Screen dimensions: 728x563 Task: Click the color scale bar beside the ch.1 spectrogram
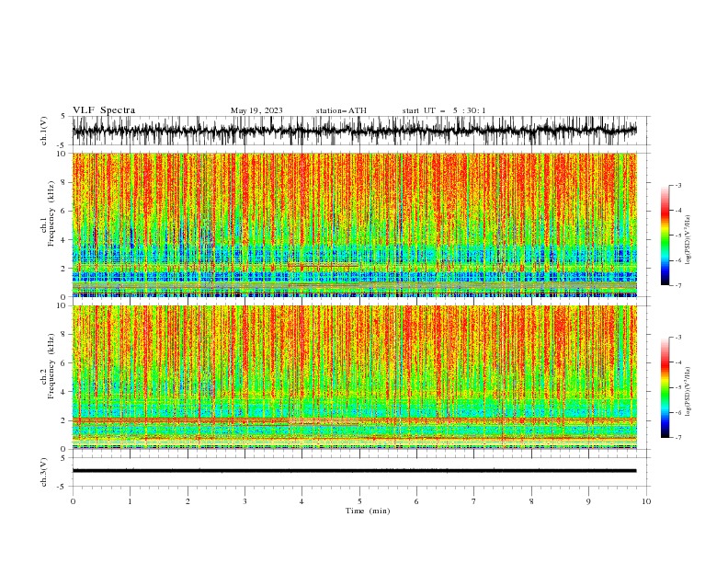point(665,236)
